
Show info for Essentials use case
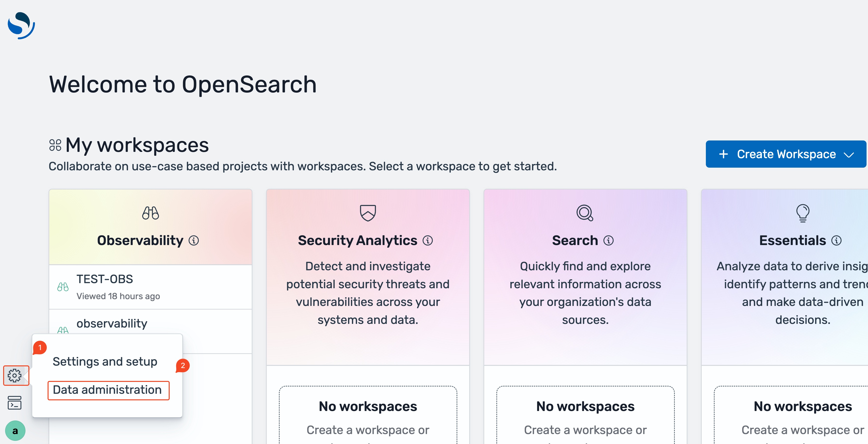pos(836,240)
